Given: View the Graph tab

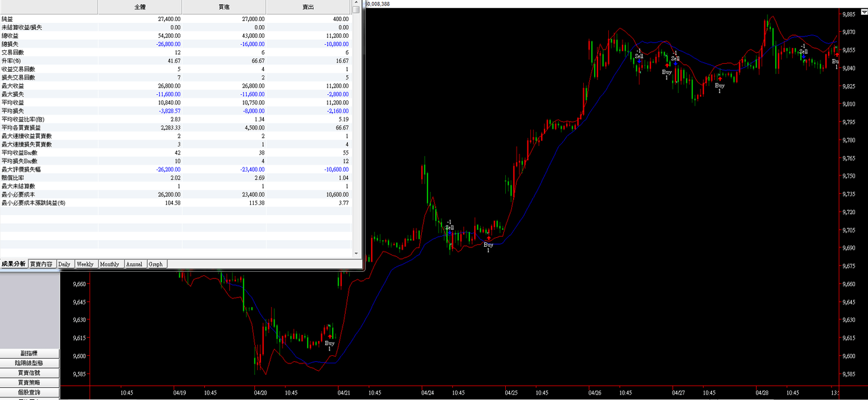Looking at the screenshot, I should (x=156, y=264).
